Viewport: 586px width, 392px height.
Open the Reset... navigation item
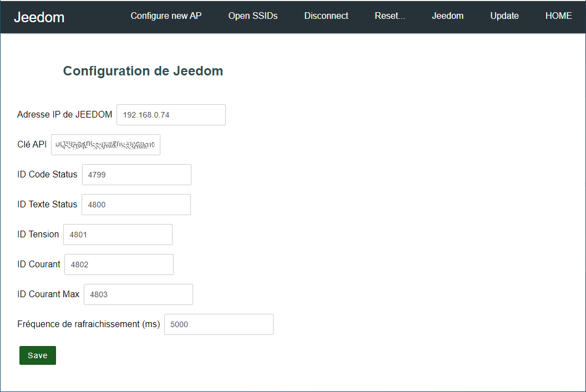coord(390,16)
